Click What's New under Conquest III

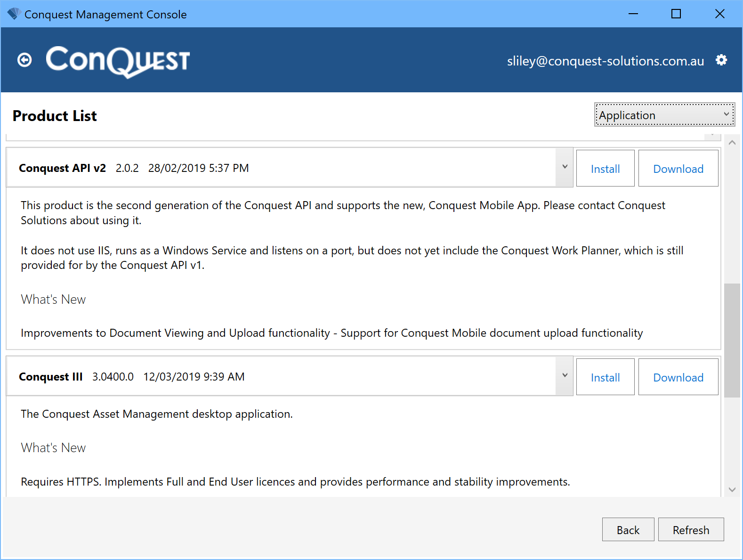click(x=53, y=448)
